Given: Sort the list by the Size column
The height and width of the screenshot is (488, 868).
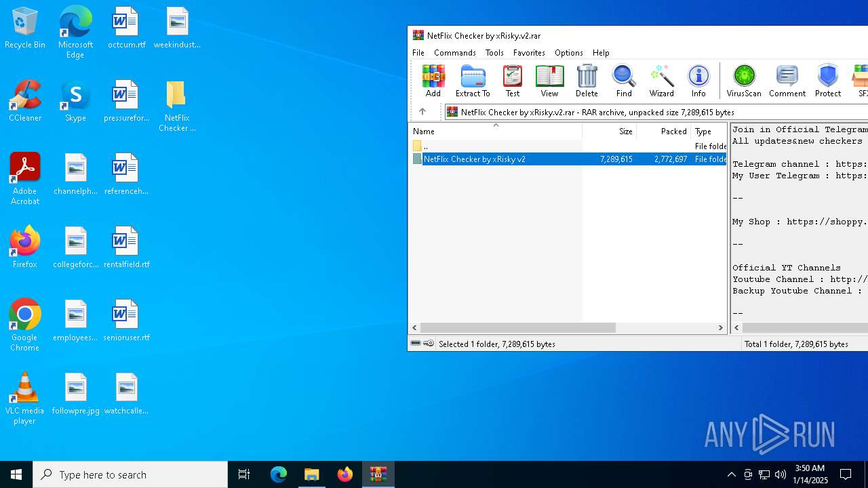Looking at the screenshot, I should pyautogui.click(x=609, y=131).
